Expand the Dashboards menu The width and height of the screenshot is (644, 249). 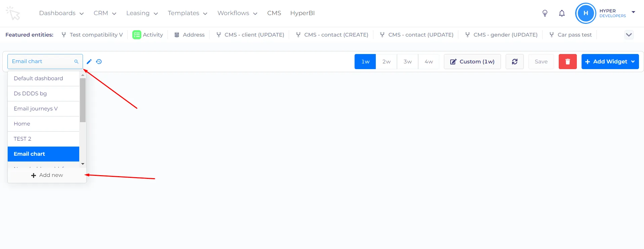point(61,13)
